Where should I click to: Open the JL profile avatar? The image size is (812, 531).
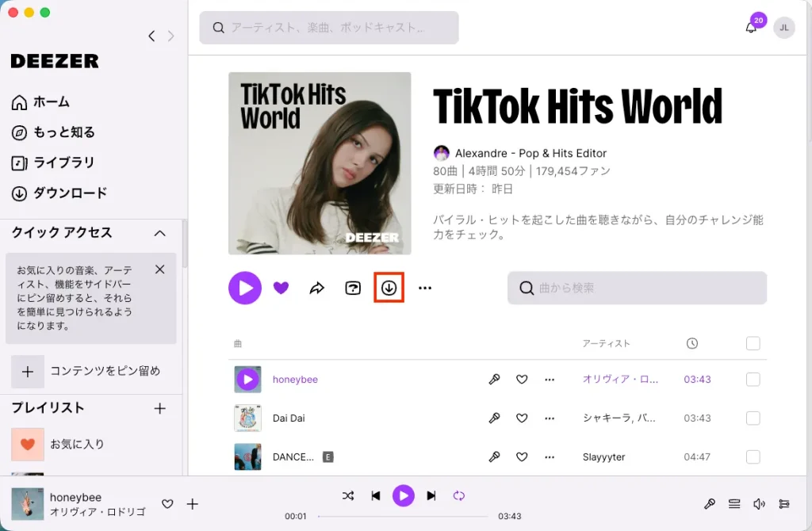(784, 28)
